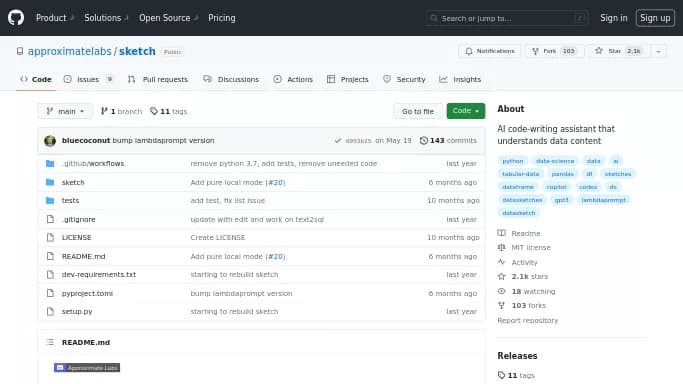Click Report repository link
Image resolution: width=683 pixels, height=384 pixels.
[x=527, y=320]
